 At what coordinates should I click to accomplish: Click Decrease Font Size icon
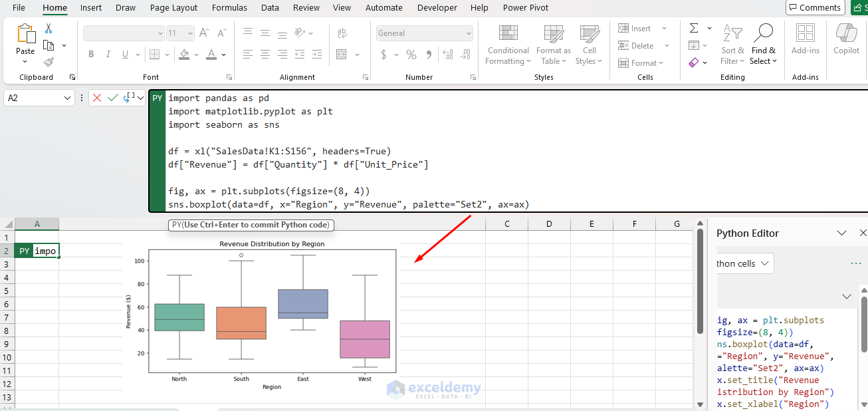click(222, 33)
